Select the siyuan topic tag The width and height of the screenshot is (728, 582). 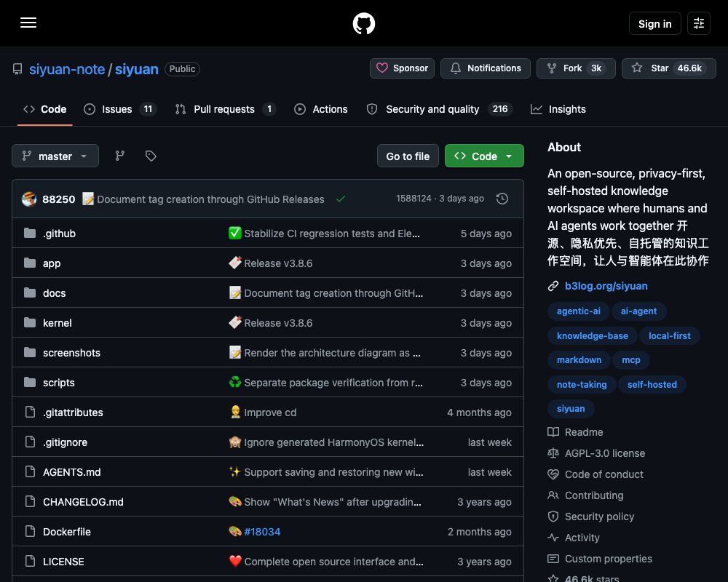click(571, 408)
